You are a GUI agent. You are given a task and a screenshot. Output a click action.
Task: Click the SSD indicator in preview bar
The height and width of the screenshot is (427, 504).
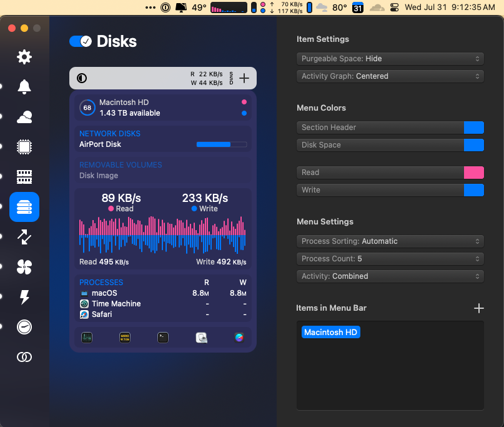(x=231, y=78)
